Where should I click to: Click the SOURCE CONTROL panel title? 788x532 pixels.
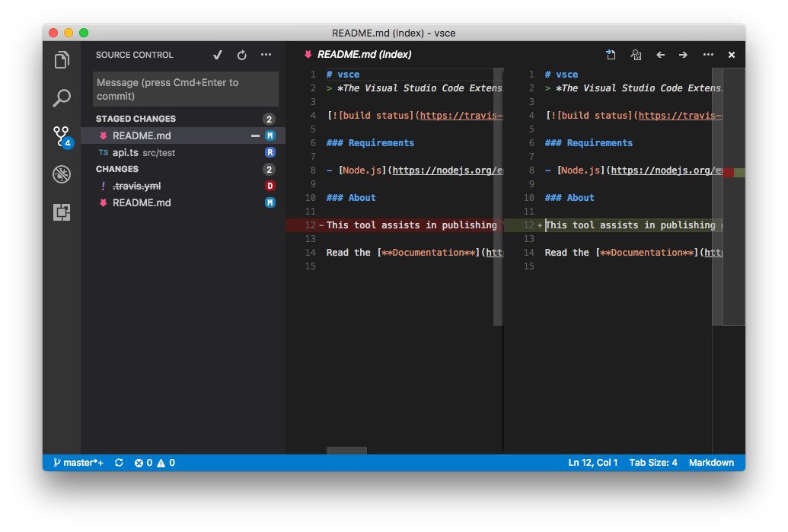click(x=134, y=55)
